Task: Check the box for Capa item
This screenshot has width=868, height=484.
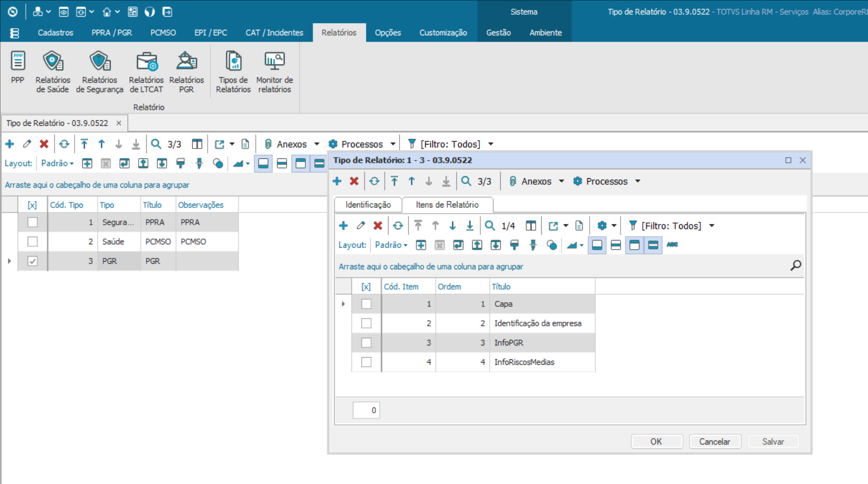Action: coord(366,304)
